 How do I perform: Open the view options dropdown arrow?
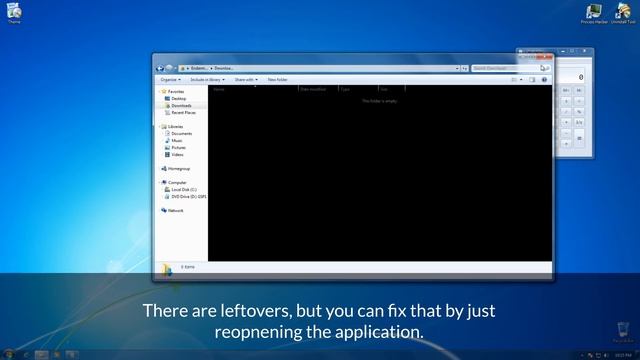coord(521,80)
